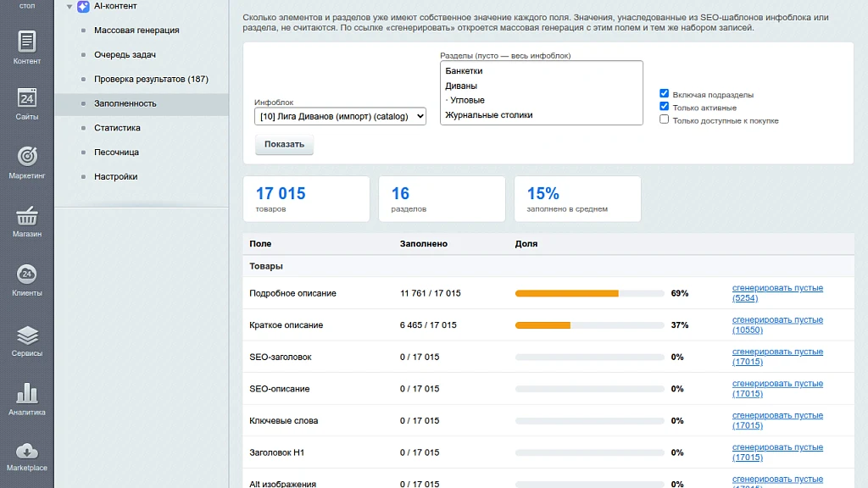Open the Маркетинг target icon
The width and height of the screenshot is (868, 488).
(x=26, y=156)
